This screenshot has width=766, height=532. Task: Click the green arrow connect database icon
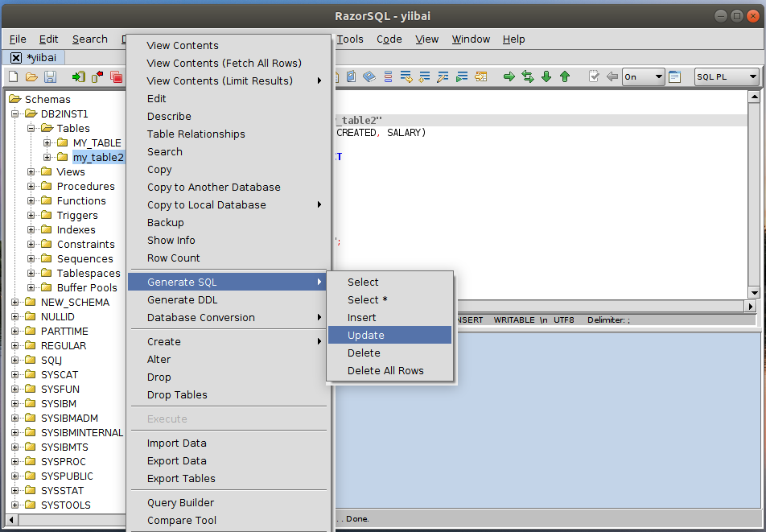pos(78,76)
